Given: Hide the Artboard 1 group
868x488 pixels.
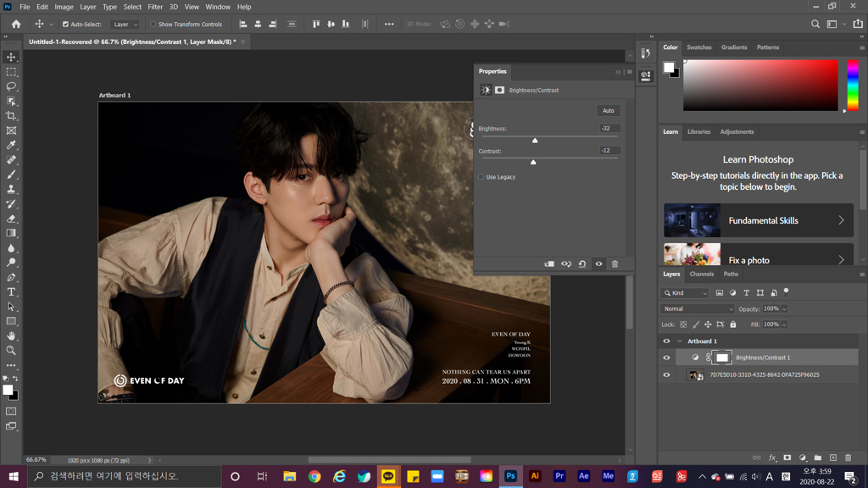Looking at the screenshot, I should (666, 341).
